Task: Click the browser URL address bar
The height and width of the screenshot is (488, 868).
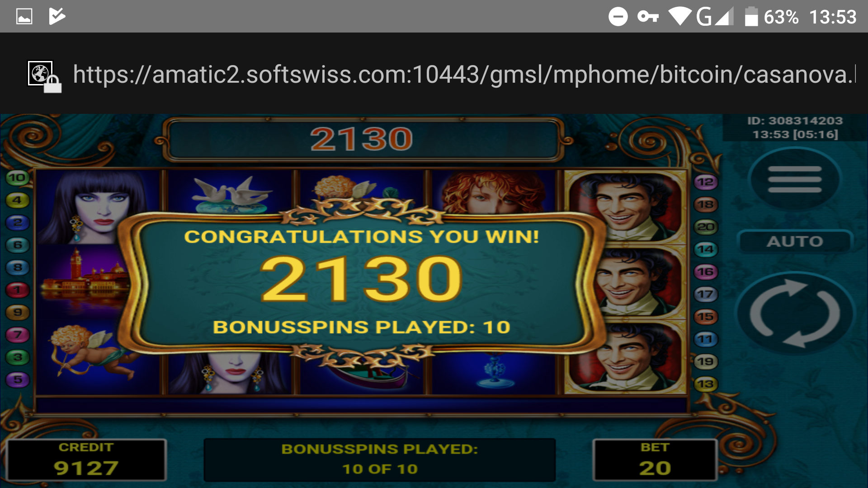Action: pos(464,74)
